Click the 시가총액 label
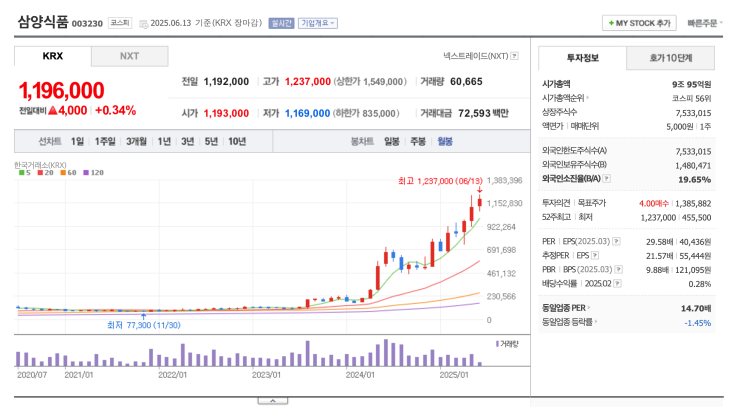The height and width of the screenshot is (407, 743). [x=556, y=84]
